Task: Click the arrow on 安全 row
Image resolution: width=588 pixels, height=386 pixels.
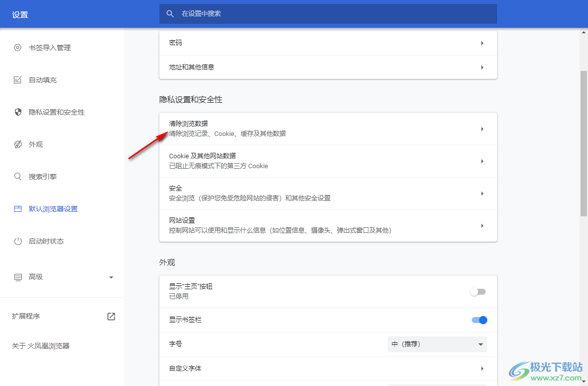Action: pos(482,193)
